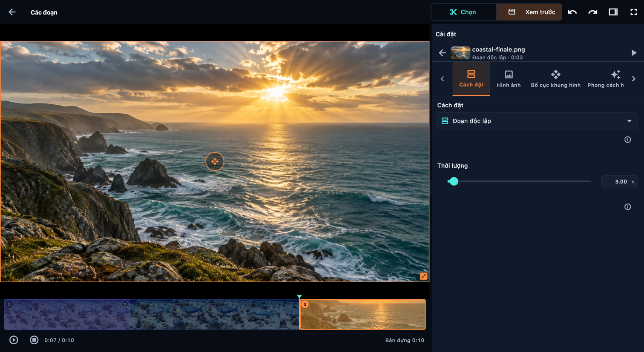Switch to Chọn mode
This screenshot has height=352, width=644.
click(x=463, y=12)
